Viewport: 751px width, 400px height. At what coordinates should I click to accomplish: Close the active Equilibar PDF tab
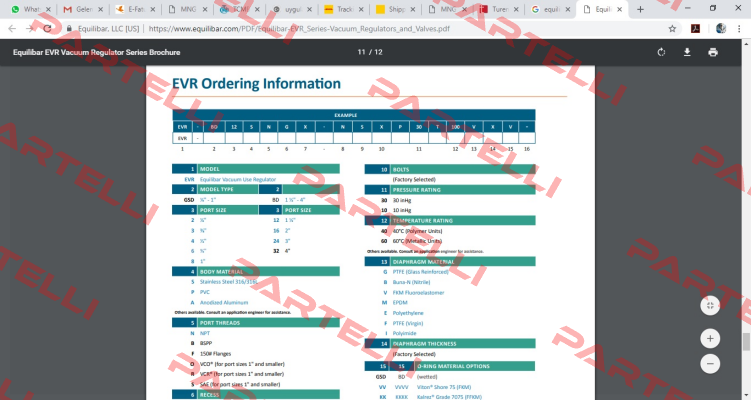click(x=619, y=9)
